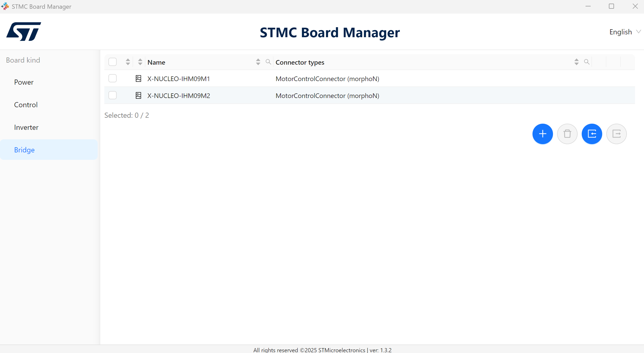Click the board icon beside X-NUCLEO-IHM09M1
Screen dimensions: 644x353
[x=138, y=79]
